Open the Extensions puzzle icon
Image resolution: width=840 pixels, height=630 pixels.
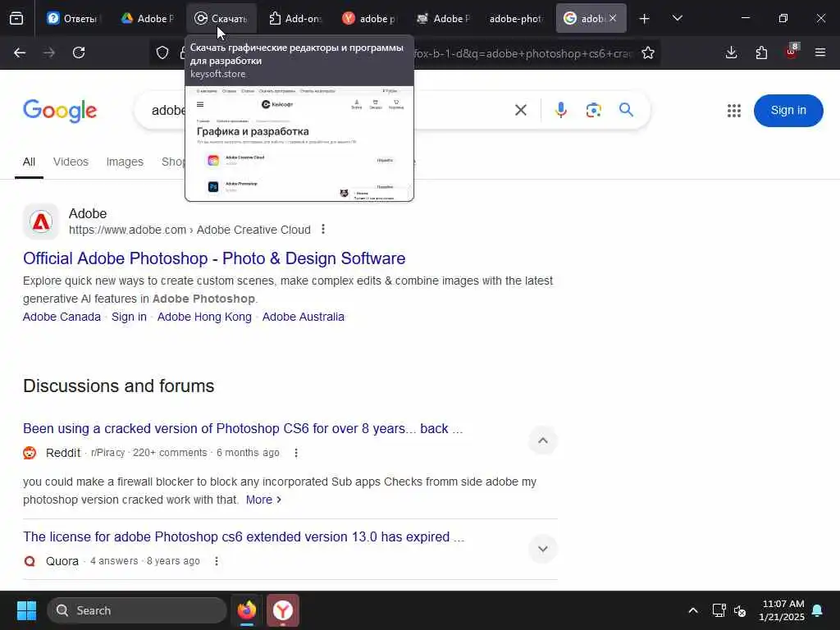coord(761,52)
